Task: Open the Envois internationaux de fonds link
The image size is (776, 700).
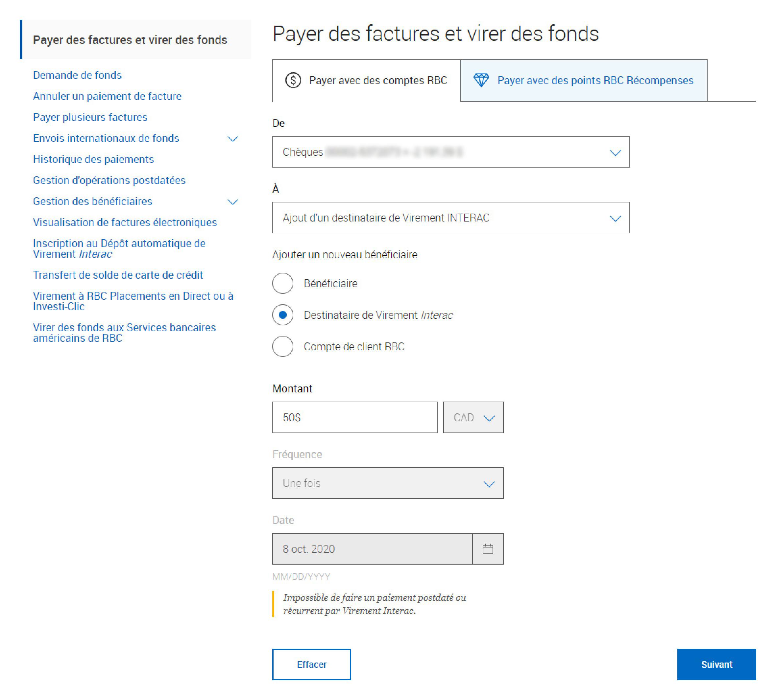Action: point(106,138)
